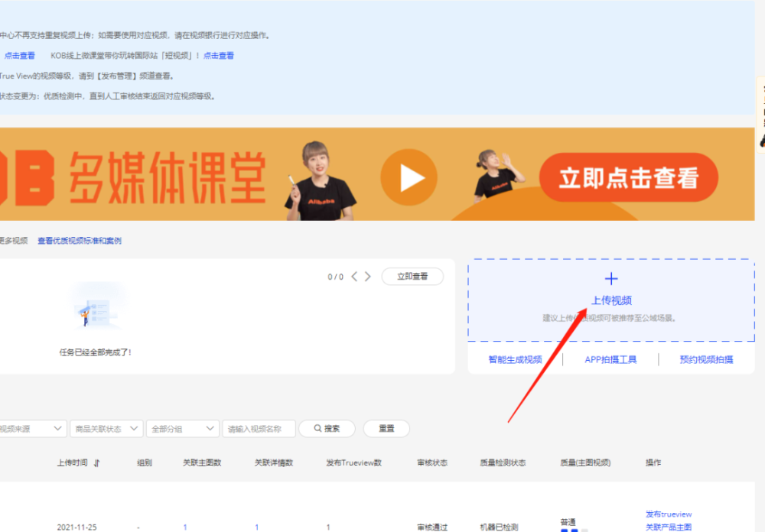The width and height of the screenshot is (765, 532).
Task: Click the 立即查看 button in task panel
Action: tap(412, 277)
